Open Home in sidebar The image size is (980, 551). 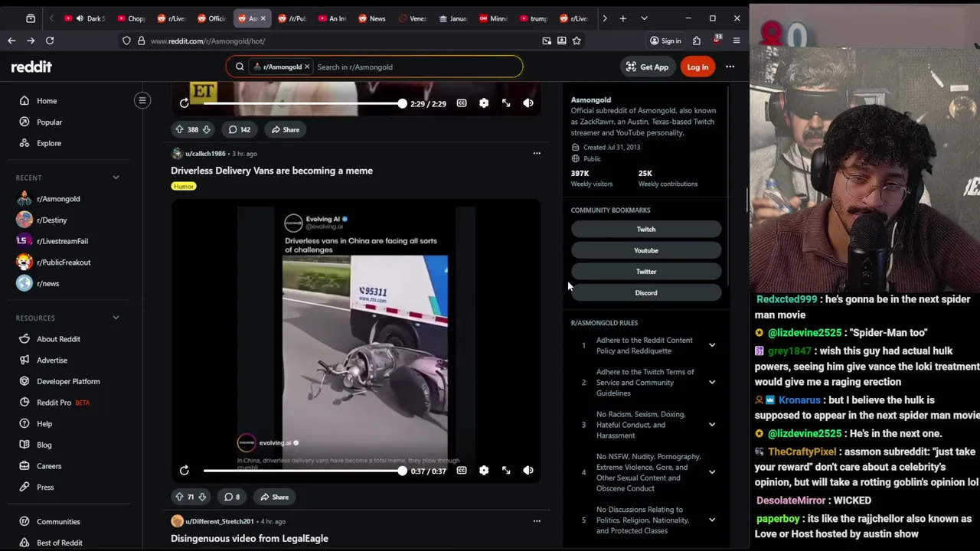coord(47,101)
